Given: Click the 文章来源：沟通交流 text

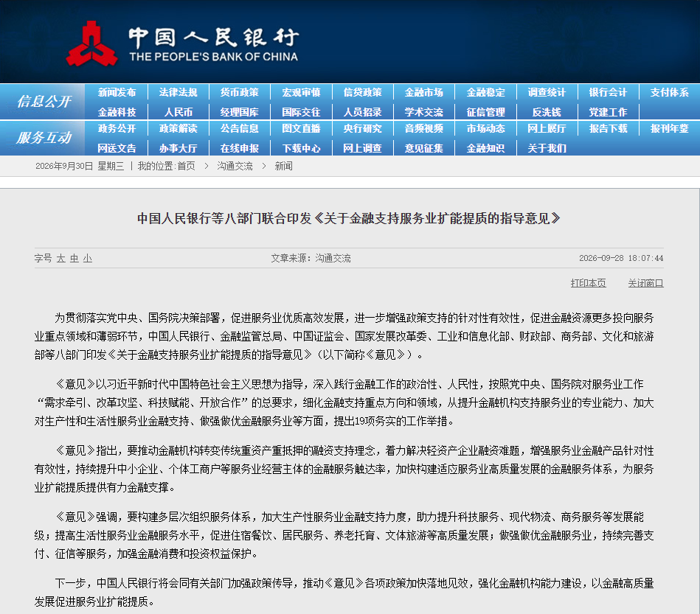Looking at the screenshot, I should [311, 258].
